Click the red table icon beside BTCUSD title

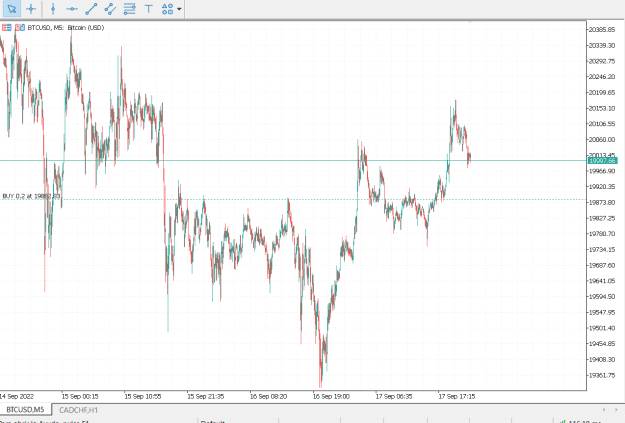6,28
